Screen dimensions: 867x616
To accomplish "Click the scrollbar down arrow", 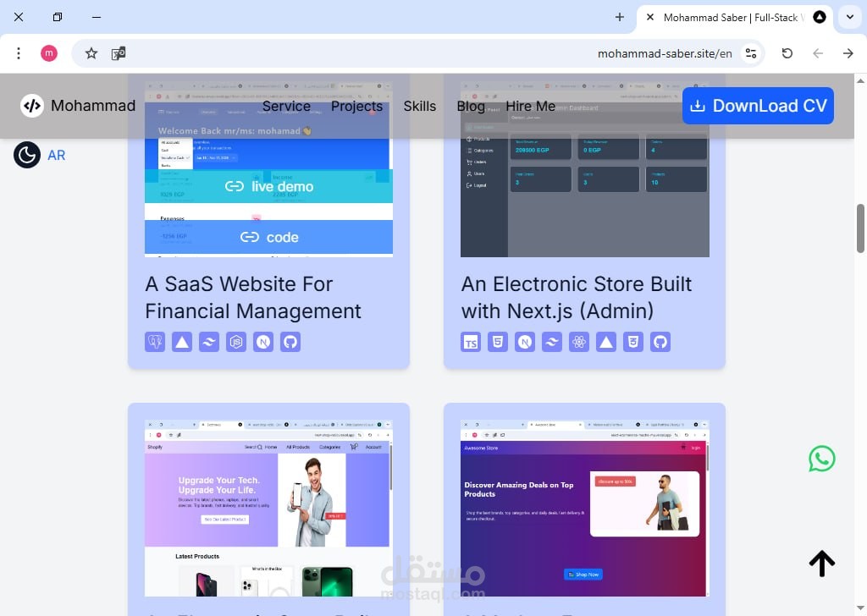I will point(860,608).
